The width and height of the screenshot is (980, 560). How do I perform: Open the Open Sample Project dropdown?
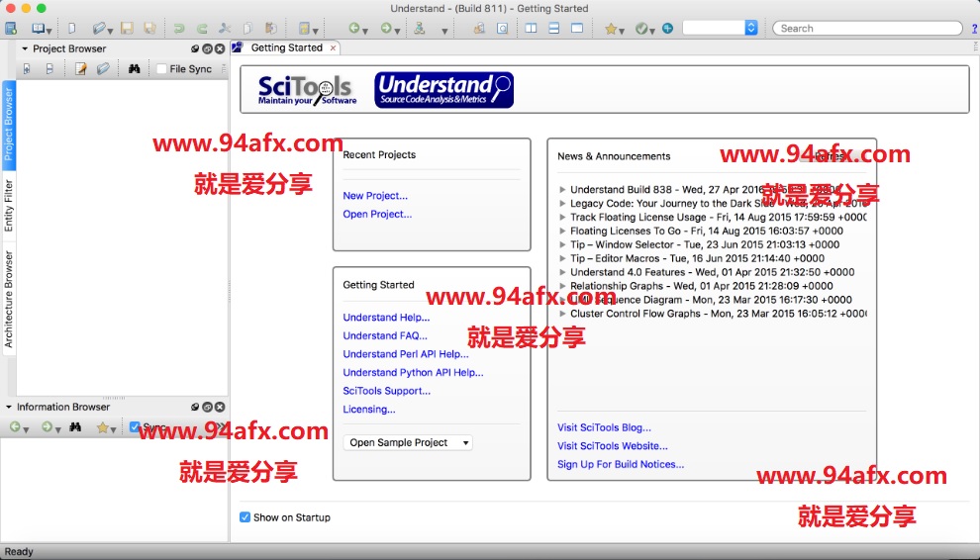coord(408,442)
